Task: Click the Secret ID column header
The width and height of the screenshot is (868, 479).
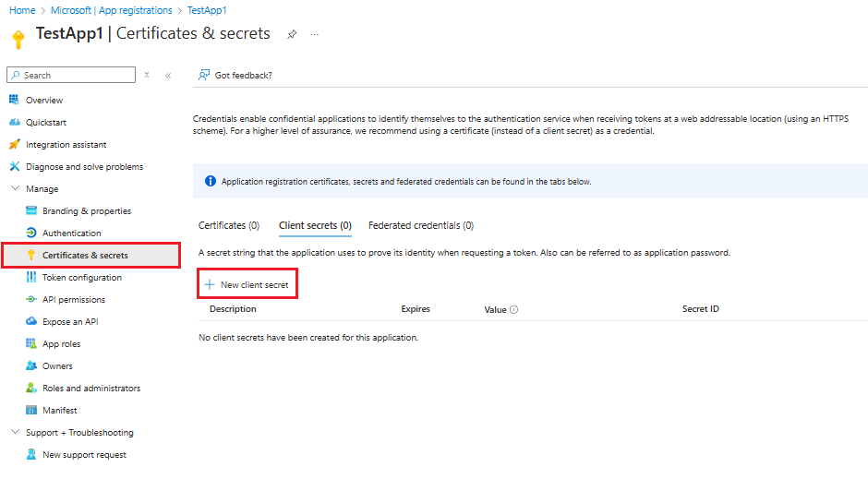Action: pos(700,308)
